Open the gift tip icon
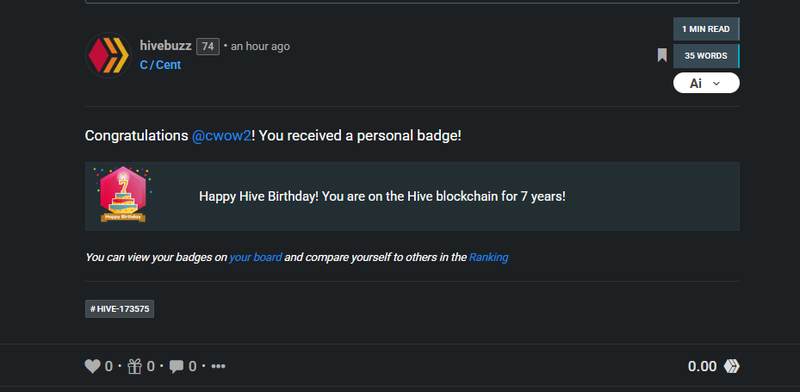Viewport: 800px width, 392px height. pos(135,366)
